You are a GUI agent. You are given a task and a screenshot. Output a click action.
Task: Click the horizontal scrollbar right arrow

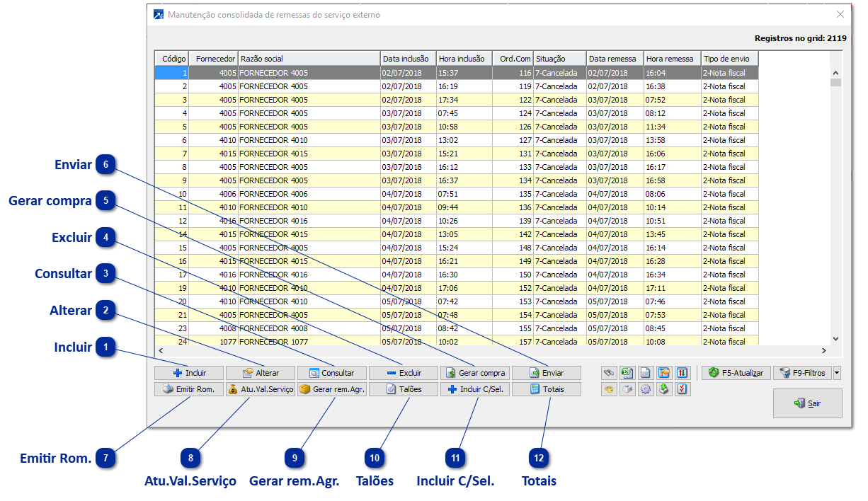(823, 351)
